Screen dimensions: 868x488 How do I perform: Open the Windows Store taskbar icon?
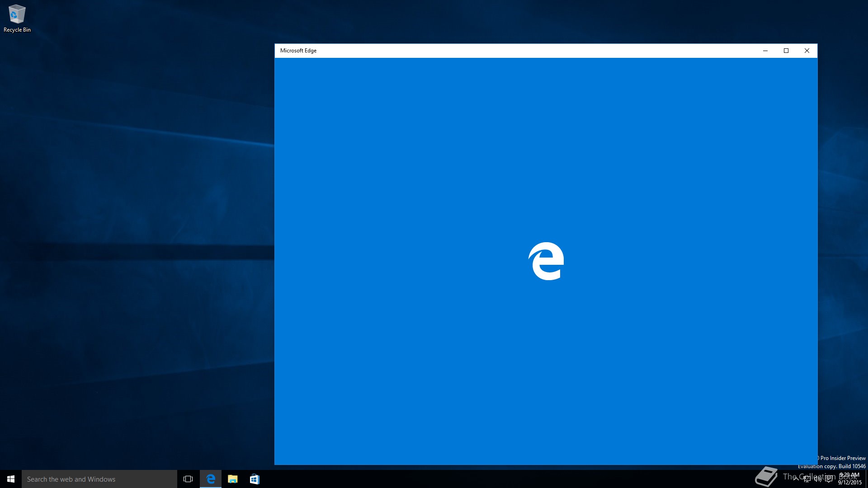pos(255,479)
